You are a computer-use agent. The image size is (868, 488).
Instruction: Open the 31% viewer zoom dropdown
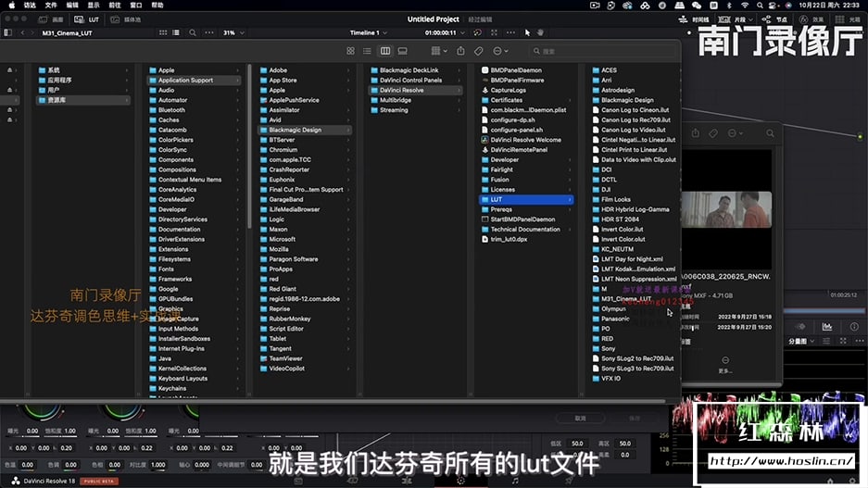coord(233,33)
